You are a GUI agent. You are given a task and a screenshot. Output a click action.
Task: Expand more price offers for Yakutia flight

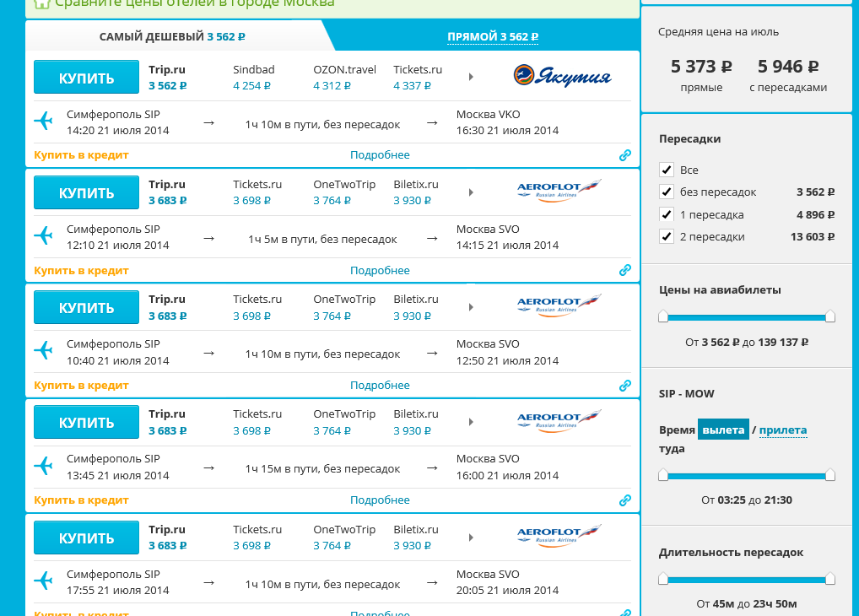pyautogui.click(x=471, y=77)
